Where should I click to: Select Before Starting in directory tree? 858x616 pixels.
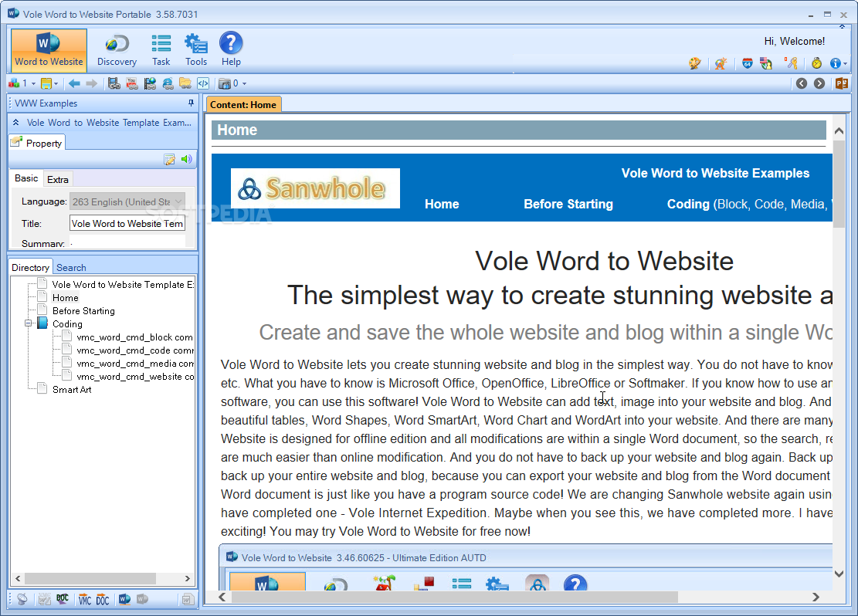pos(83,311)
